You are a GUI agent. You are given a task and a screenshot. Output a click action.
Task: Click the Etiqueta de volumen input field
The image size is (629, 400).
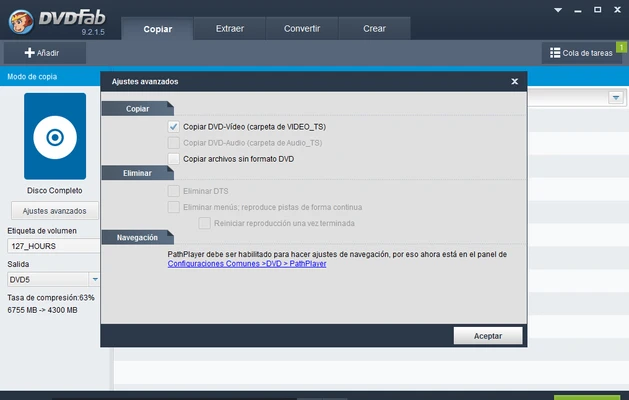(x=53, y=246)
